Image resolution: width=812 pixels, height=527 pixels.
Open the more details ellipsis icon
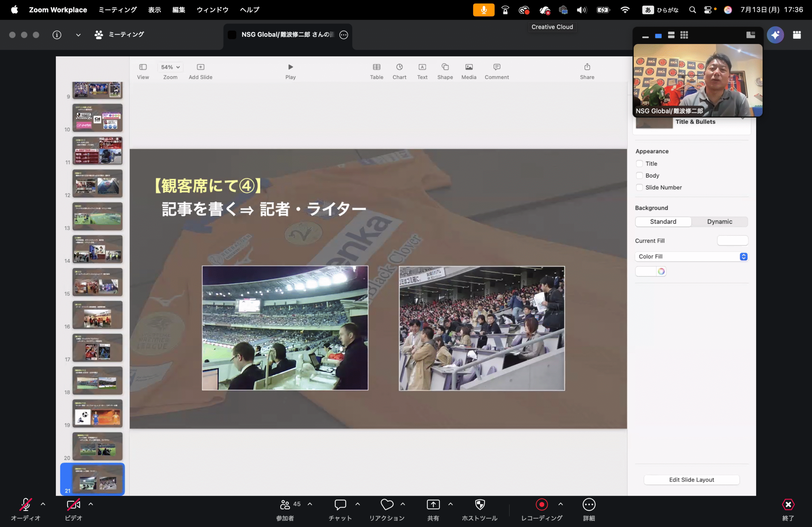589,504
